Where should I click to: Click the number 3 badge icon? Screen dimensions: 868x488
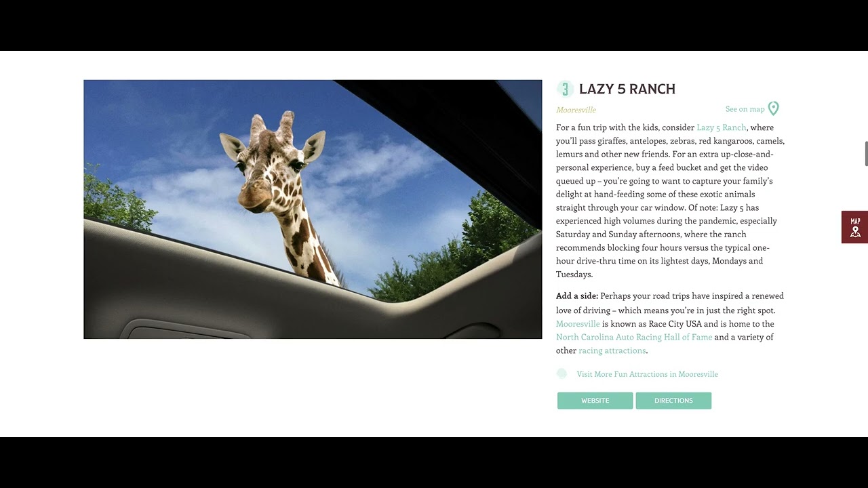click(565, 89)
